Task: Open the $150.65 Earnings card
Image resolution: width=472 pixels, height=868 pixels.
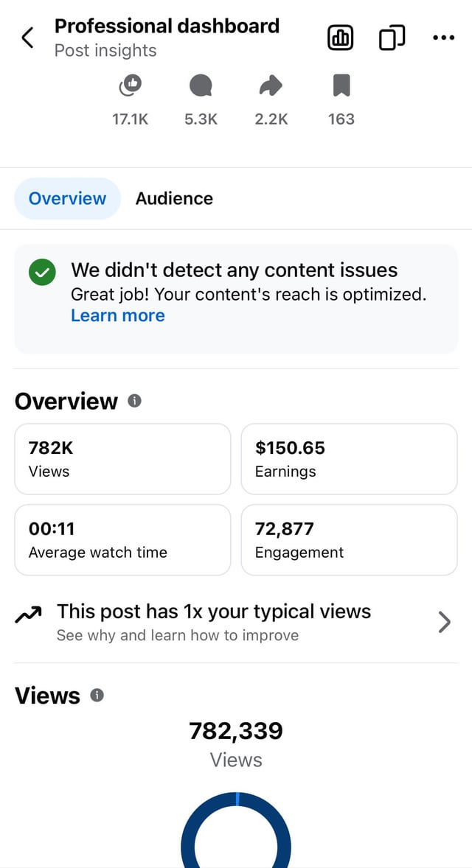Action: 349,458
